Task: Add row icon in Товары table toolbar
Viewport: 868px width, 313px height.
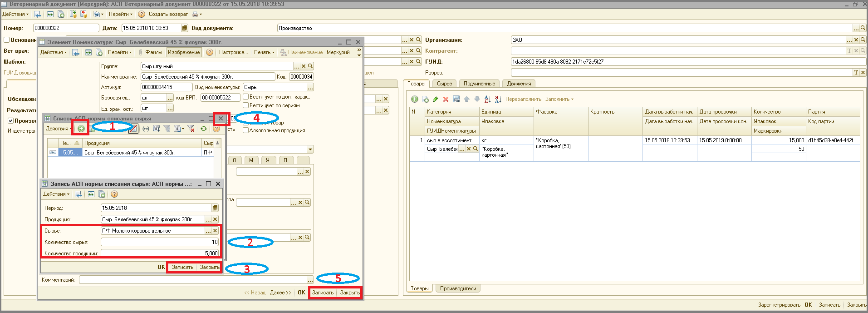Action: pos(415,99)
